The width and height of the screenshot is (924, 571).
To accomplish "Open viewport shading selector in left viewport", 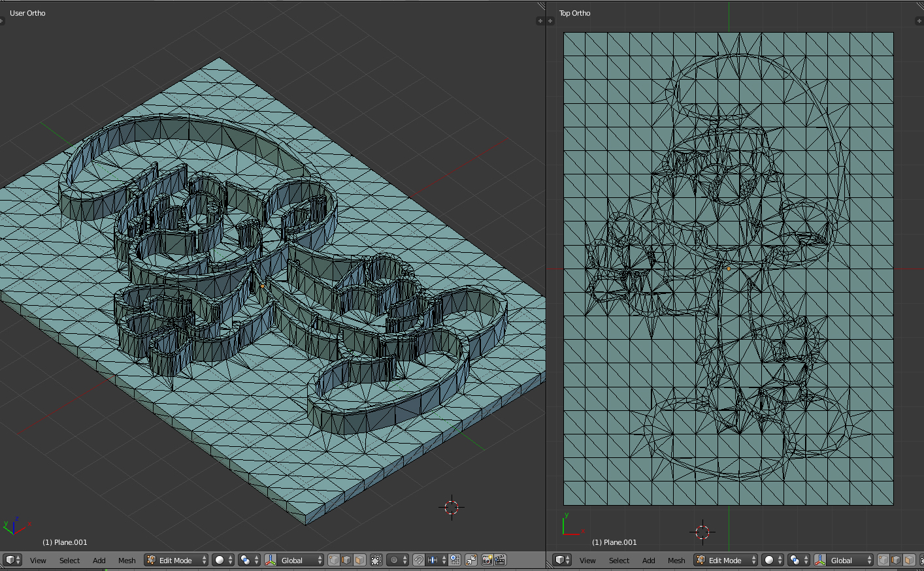I will (223, 560).
